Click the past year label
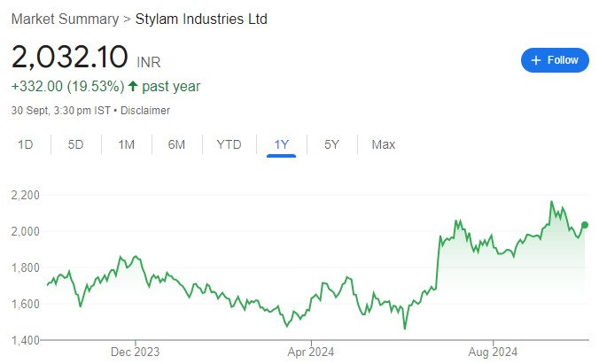 click(171, 87)
